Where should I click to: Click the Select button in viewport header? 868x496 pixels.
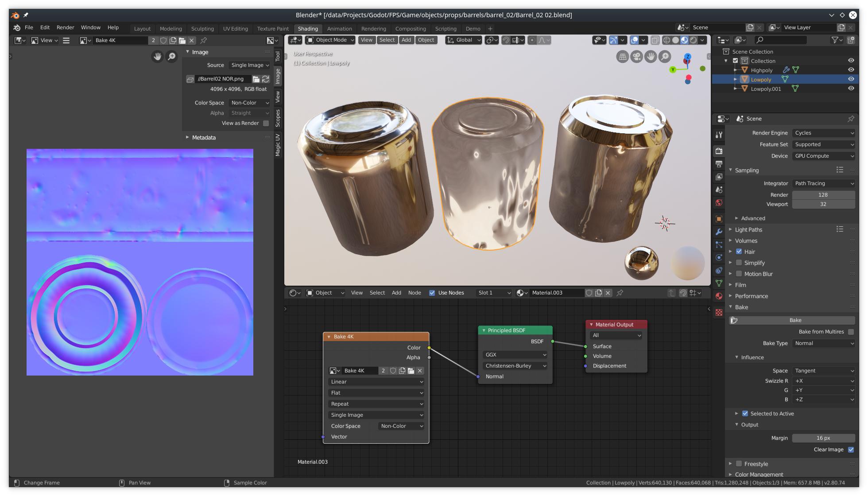[387, 40]
